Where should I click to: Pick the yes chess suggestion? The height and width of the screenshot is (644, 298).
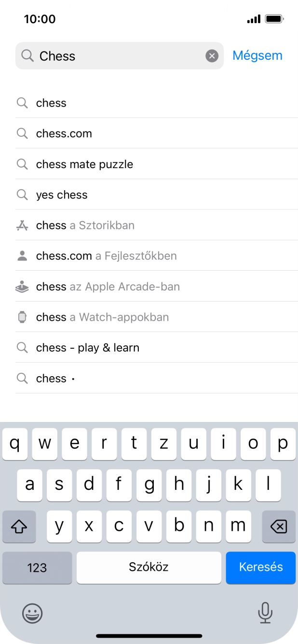[x=61, y=195]
